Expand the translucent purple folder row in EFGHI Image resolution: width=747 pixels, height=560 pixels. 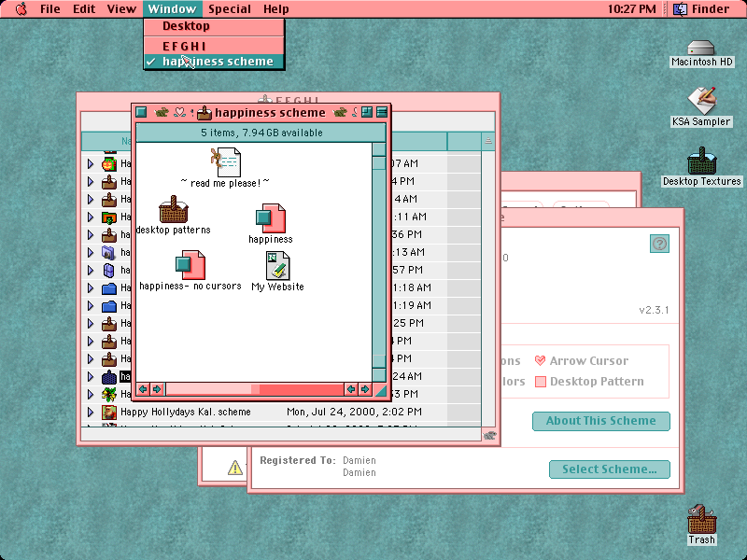pyautogui.click(x=91, y=252)
